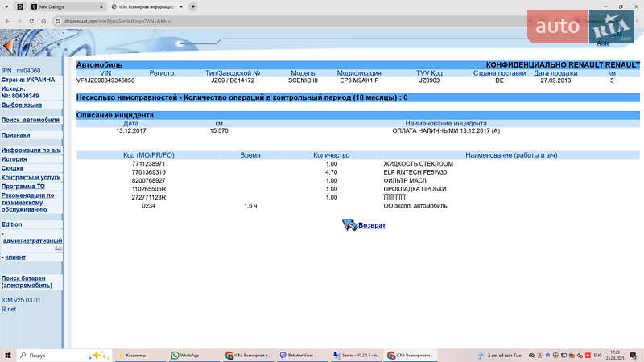Click the print icon under административный

(58, 249)
